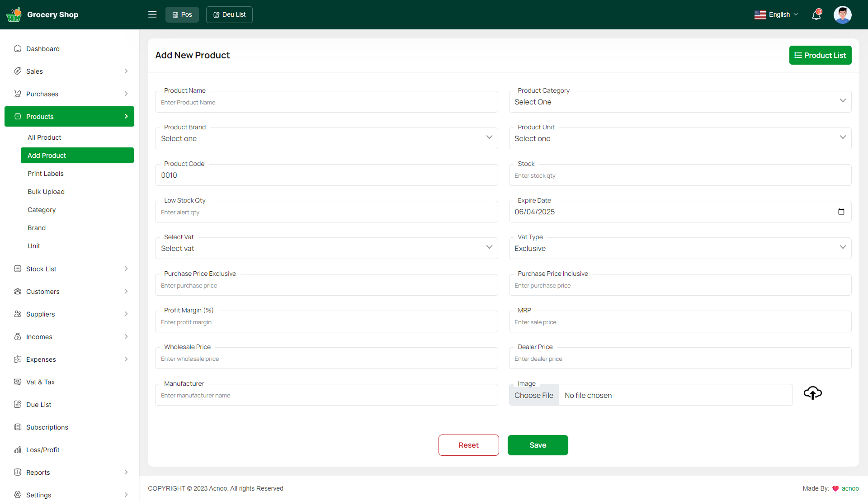
Task: Open the Product Brand dropdown
Action: (x=326, y=138)
